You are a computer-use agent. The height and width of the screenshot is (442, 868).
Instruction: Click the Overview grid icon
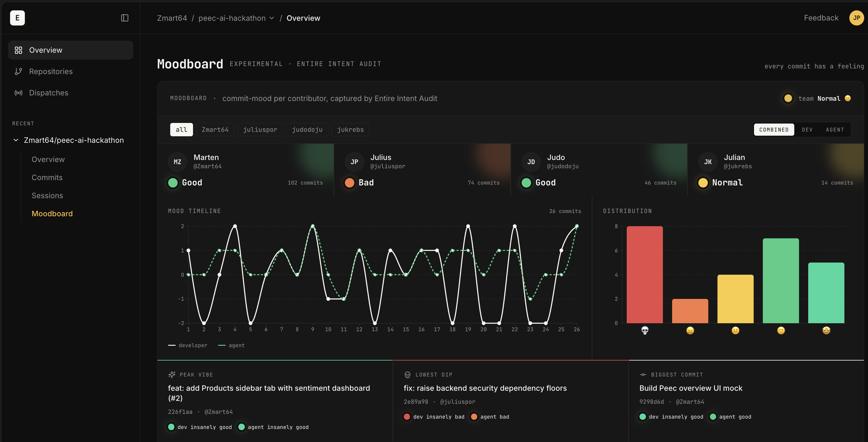[19, 50]
